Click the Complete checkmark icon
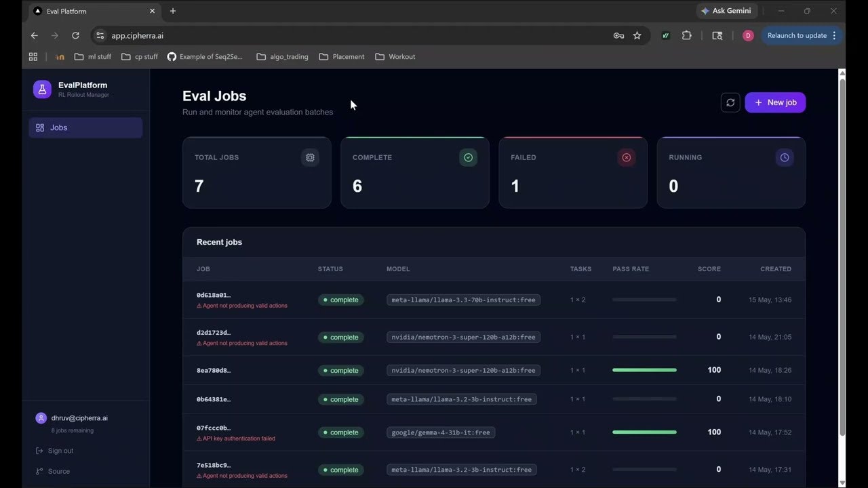868x488 pixels. (x=468, y=157)
